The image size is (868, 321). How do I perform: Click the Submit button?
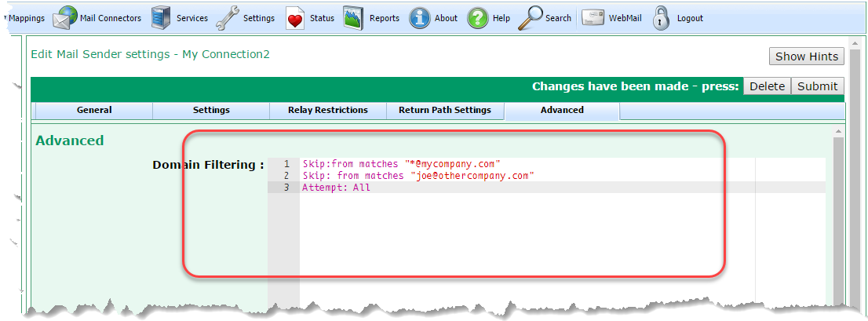(x=818, y=86)
